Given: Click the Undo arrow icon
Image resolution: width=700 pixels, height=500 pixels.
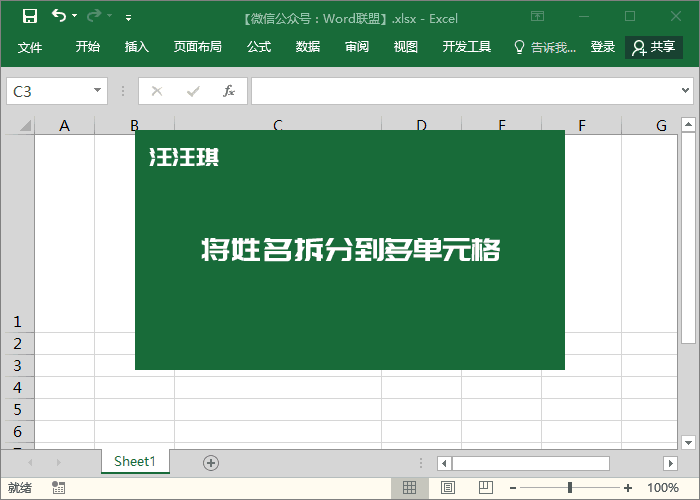Looking at the screenshot, I should (x=59, y=16).
